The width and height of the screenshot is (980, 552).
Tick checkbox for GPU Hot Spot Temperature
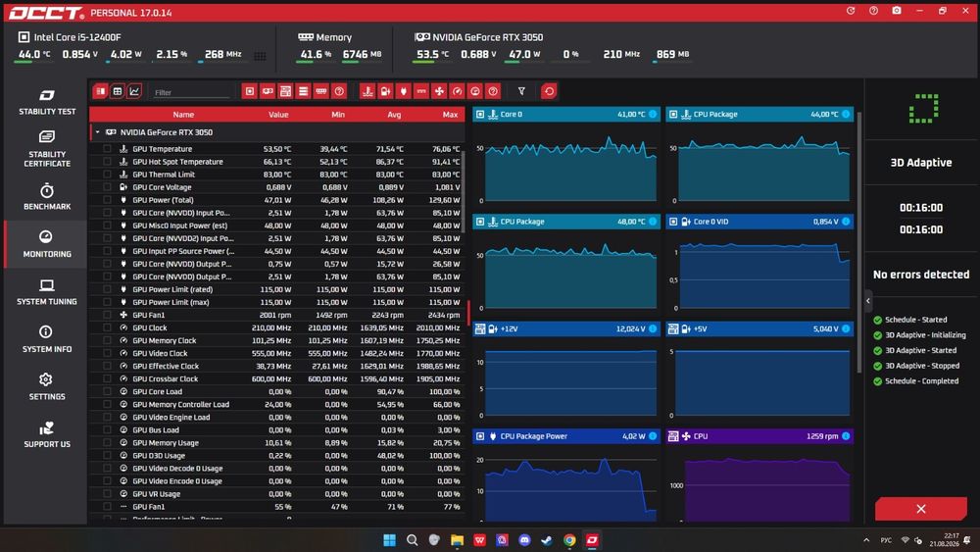[107, 162]
